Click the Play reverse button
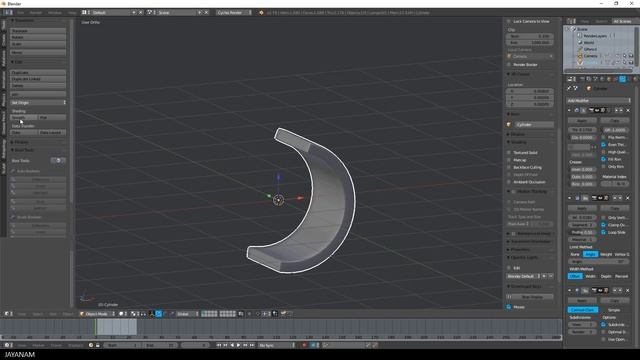640x360 pixels. click(232, 345)
